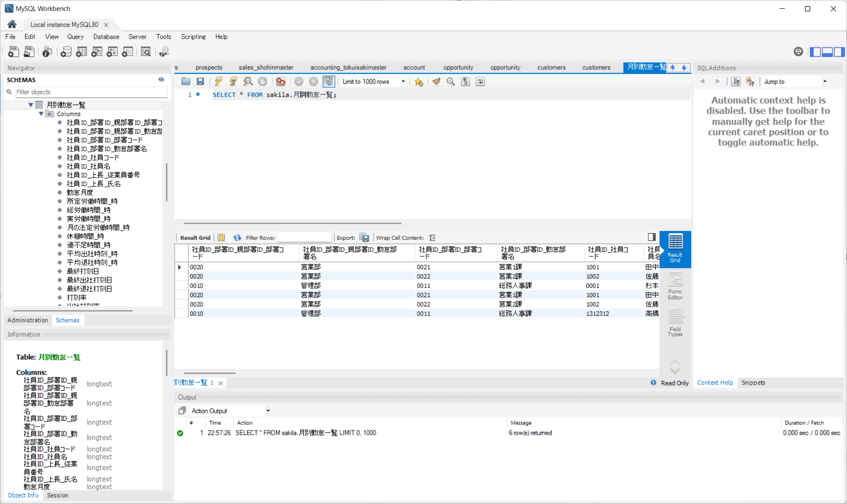
Task: Open the Form Editor view
Action: point(675,286)
